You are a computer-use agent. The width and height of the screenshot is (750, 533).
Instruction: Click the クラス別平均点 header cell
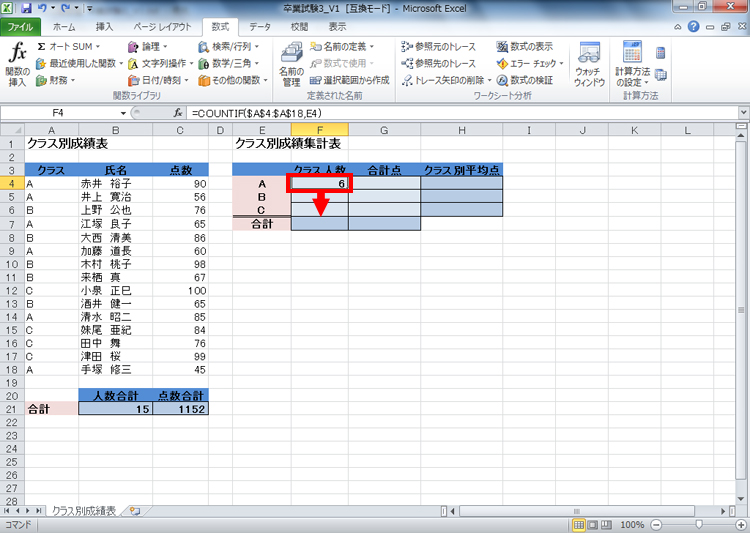pos(462,170)
